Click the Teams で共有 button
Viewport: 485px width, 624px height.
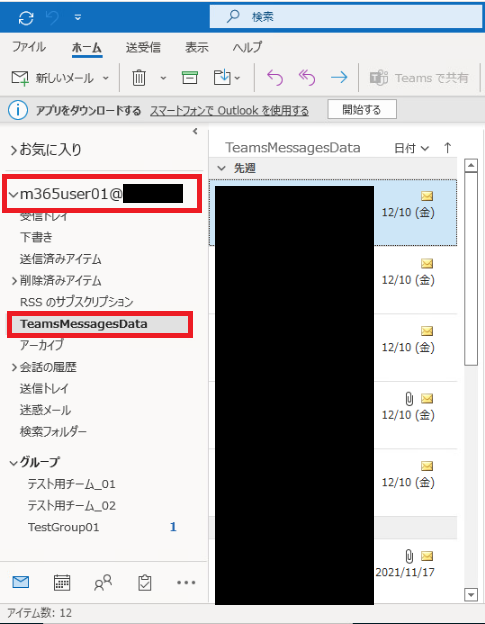click(x=419, y=78)
